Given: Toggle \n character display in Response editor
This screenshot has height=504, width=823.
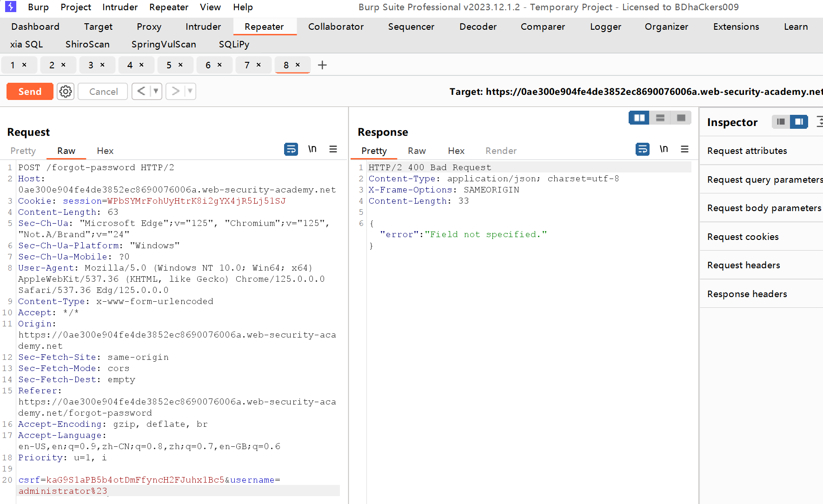Looking at the screenshot, I should 664,149.
